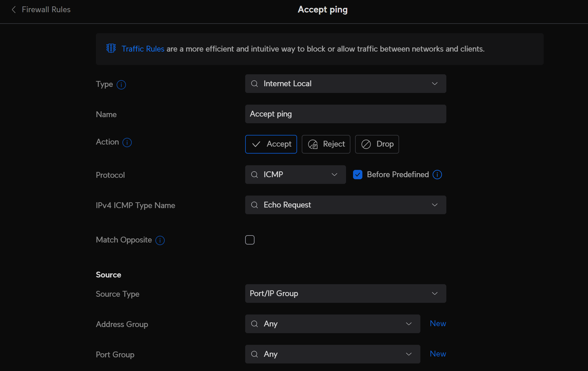Image resolution: width=588 pixels, height=371 pixels.
Task: Uncheck the Before Predefined checkbox
Action: (358, 174)
